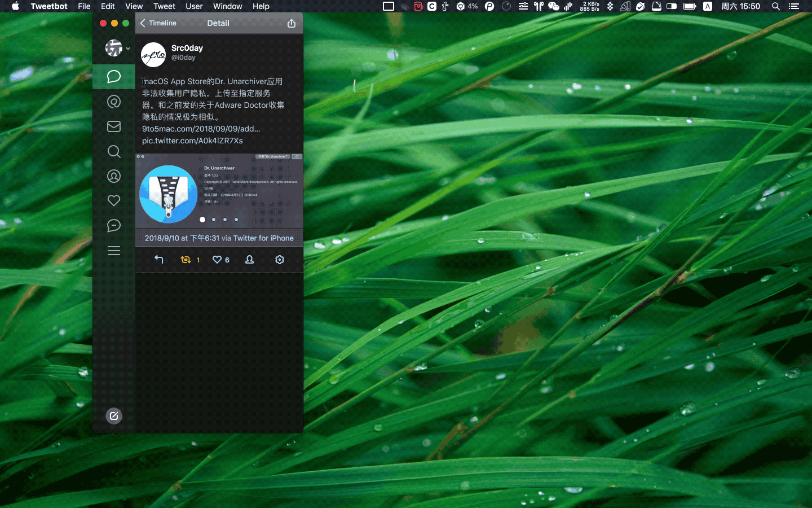This screenshot has width=812, height=508.
Task: Open the File menu
Action: (x=84, y=6)
